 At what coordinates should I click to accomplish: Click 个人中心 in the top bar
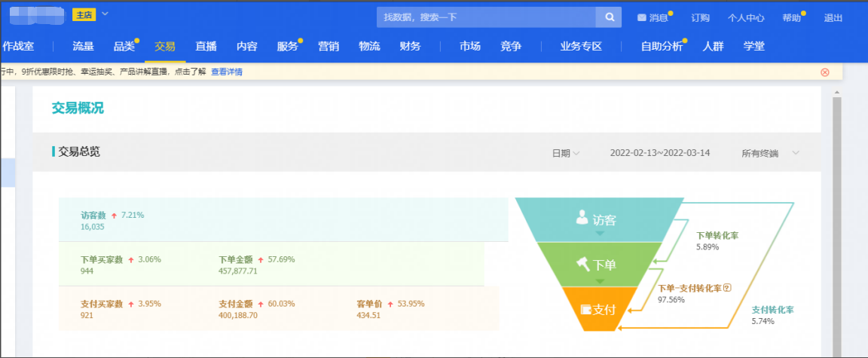[746, 18]
